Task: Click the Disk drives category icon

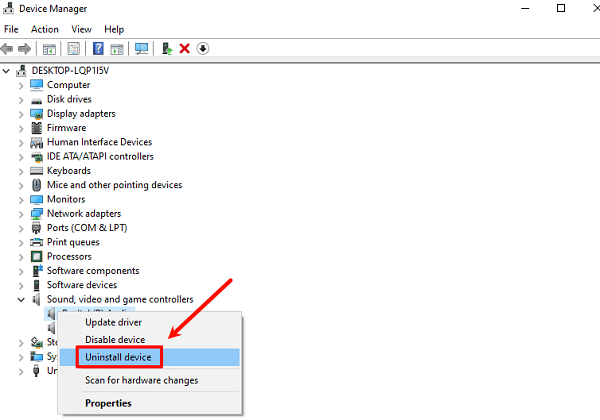Action: [36, 100]
